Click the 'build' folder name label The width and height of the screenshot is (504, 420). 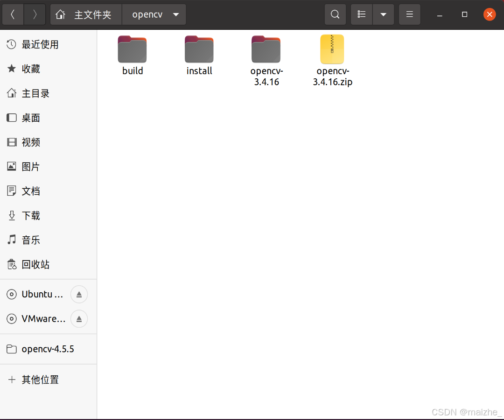pyautogui.click(x=133, y=71)
